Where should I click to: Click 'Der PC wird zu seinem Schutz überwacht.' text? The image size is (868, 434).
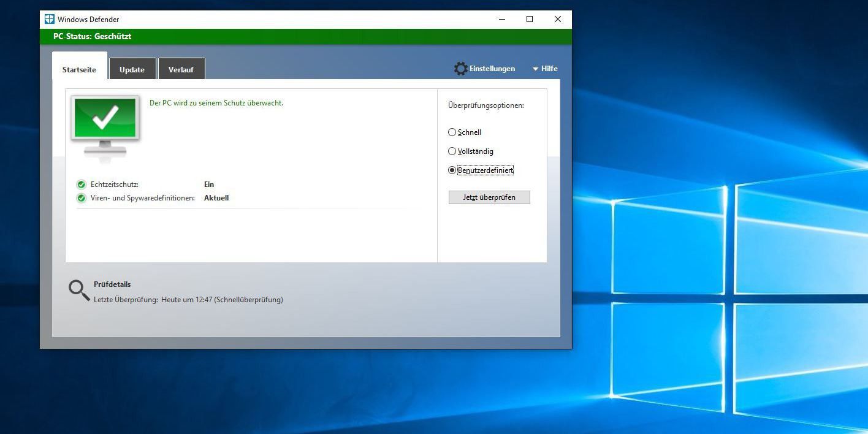click(216, 103)
